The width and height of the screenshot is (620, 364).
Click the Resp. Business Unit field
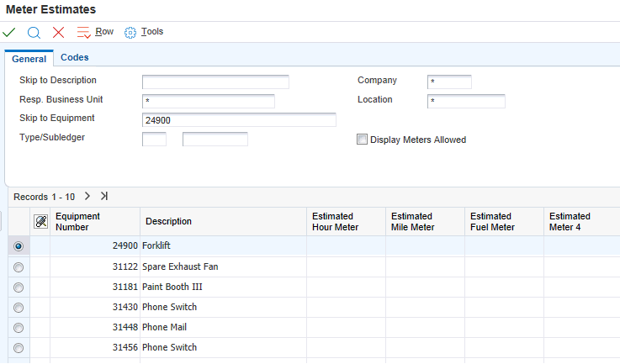click(x=209, y=101)
